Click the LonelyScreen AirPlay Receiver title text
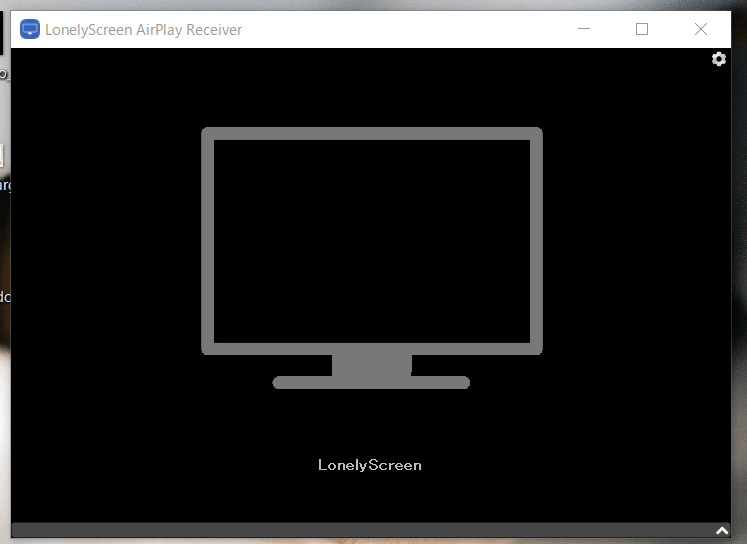 coord(143,30)
